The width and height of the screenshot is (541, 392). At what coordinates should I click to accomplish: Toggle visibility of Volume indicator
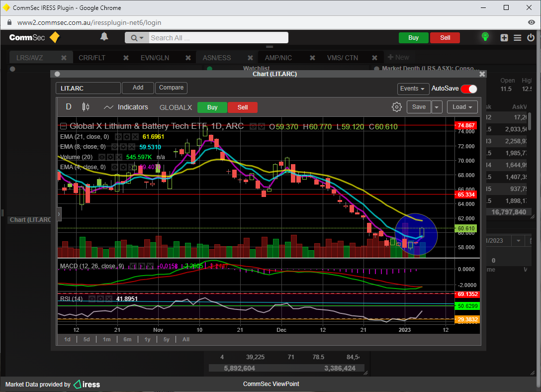click(102, 157)
